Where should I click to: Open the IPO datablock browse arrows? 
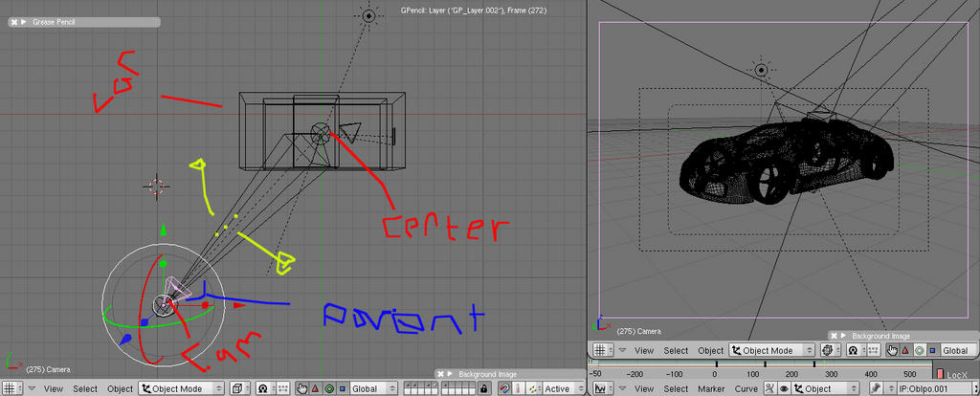891,389
